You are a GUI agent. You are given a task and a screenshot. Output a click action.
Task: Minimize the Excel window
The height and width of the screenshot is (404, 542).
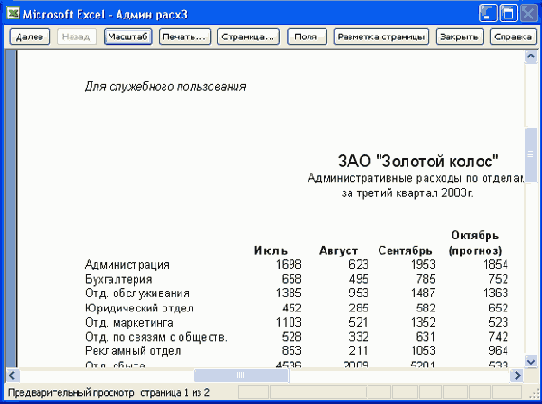tap(488, 14)
